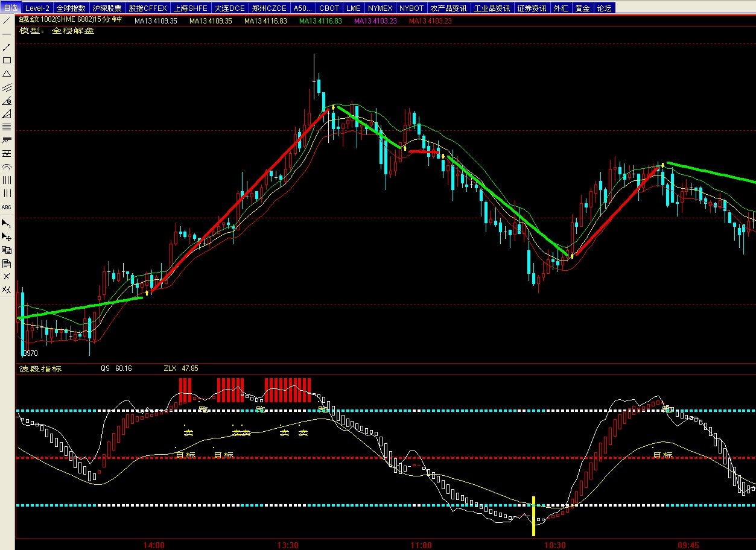756x550 pixels.
Task: Pick the Gann angle tool
Action: [7, 101]
